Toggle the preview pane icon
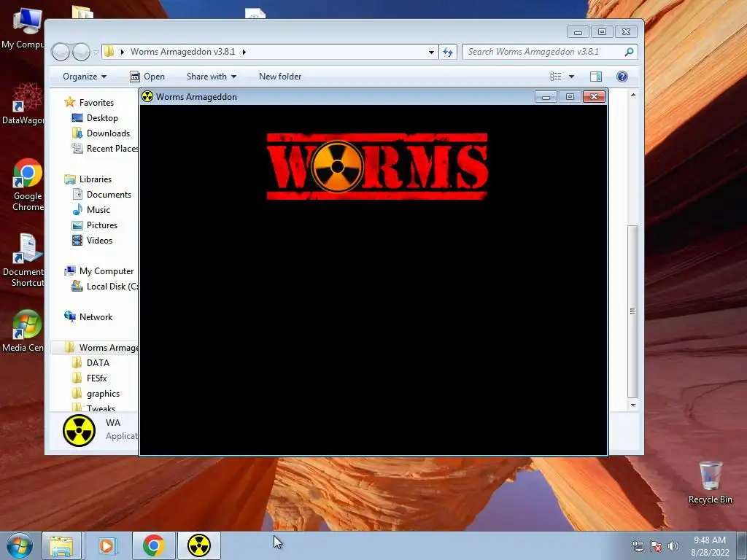The width and height of the screenshot is (747, 560). tap(595, 76)
